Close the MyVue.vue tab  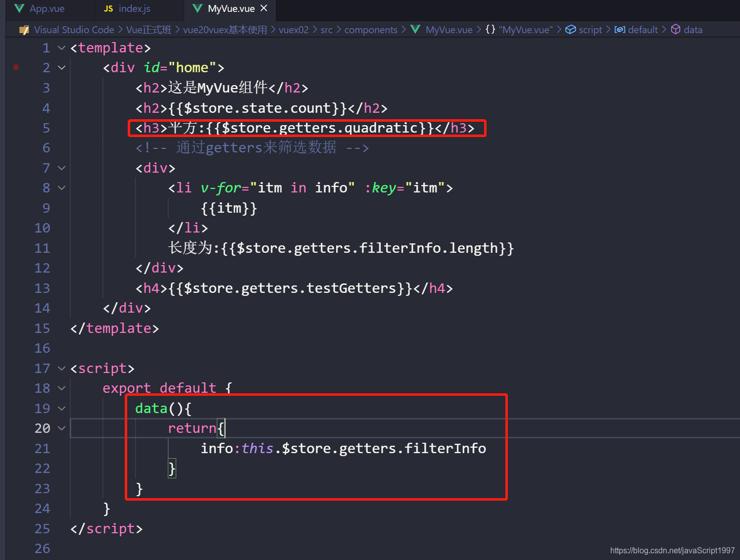[264, 8]
